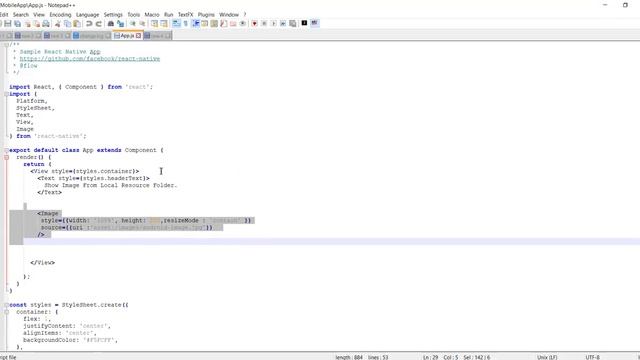This screenshot has height=360, width=640.
Task: Switch to the tab right of App.js
Action: 158,36
